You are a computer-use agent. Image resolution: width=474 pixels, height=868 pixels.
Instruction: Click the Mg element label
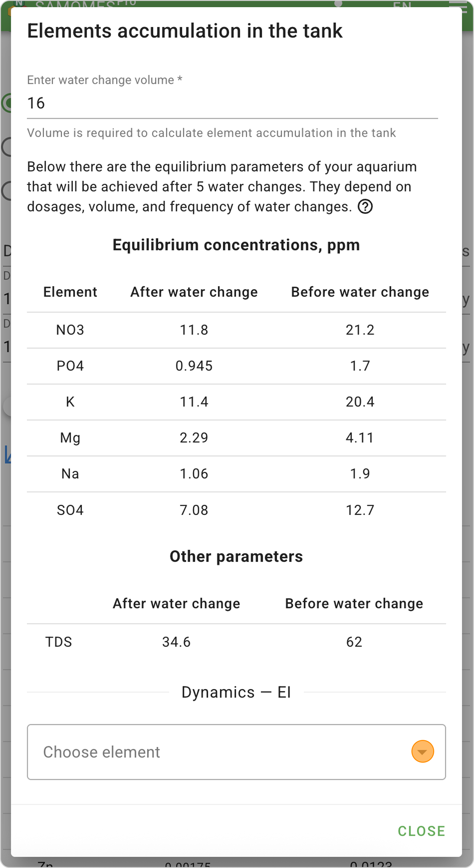(70, 438)
